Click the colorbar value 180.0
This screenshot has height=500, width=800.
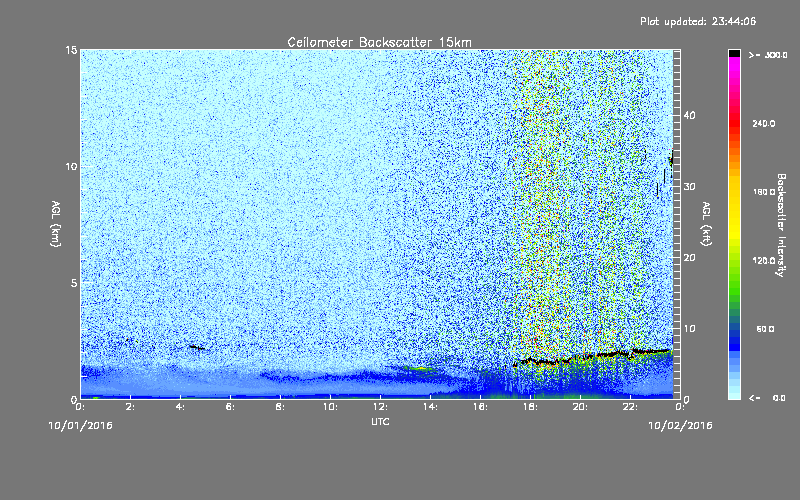pyautogui.click(x=764, y=192)
